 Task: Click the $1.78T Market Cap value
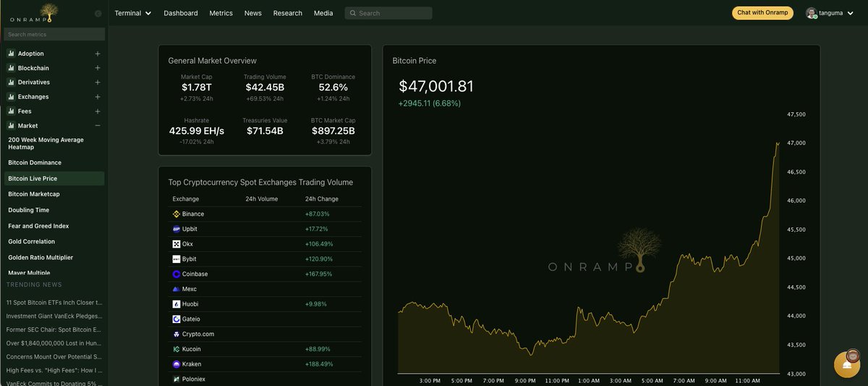pos(197,88)
